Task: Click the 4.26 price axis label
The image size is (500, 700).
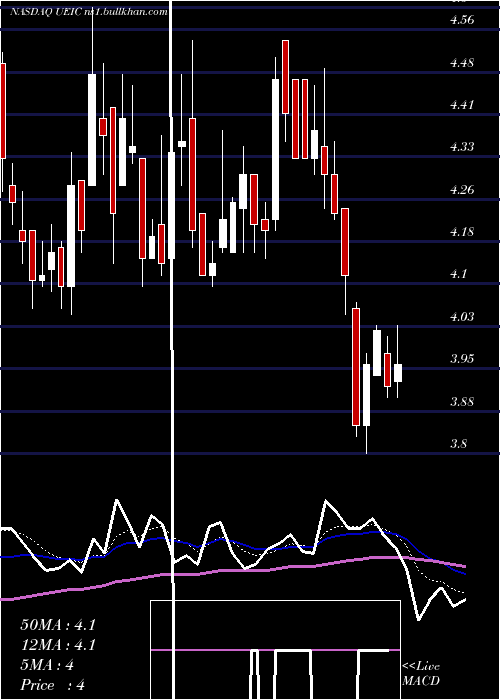Action: tap(462, 190)
